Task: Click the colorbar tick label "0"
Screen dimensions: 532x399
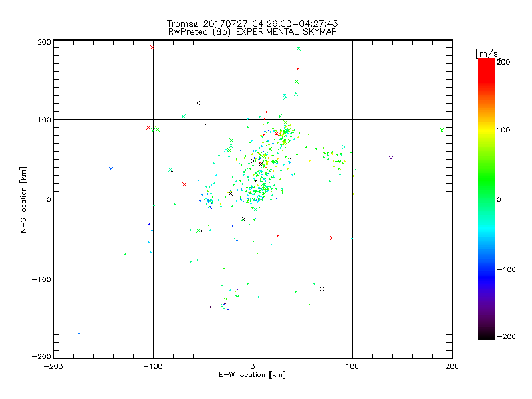Action: click(499, 200)
